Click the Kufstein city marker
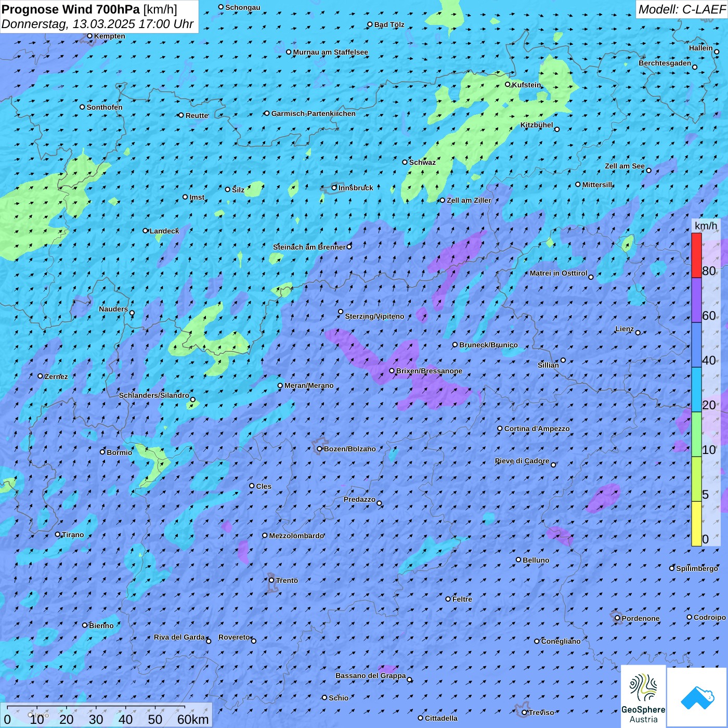The width and height of the screenshot is (728, 728). pos(508,84)
